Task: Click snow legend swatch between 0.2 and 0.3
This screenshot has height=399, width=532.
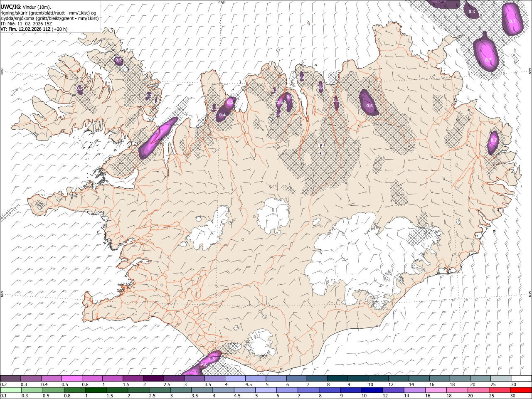Action: [10, 378]
